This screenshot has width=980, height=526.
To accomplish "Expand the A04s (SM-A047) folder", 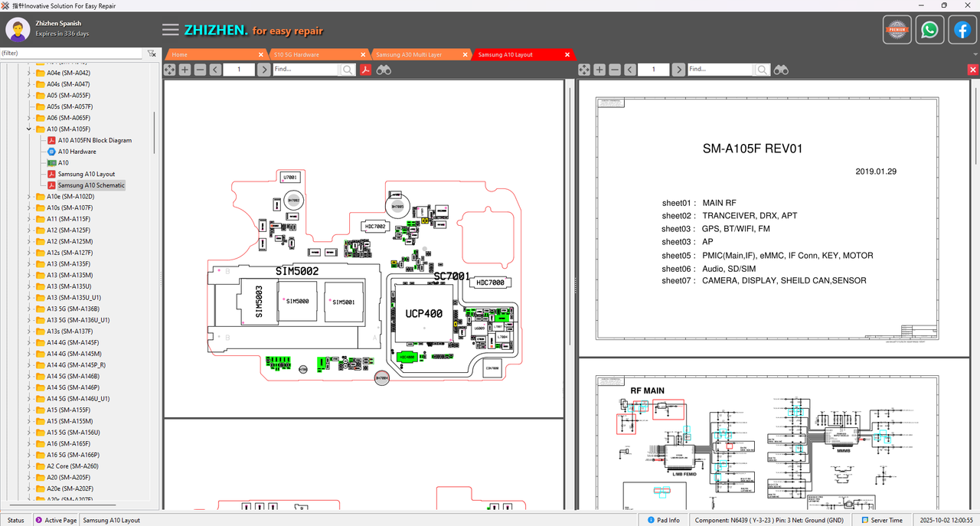I will (29, 84).
